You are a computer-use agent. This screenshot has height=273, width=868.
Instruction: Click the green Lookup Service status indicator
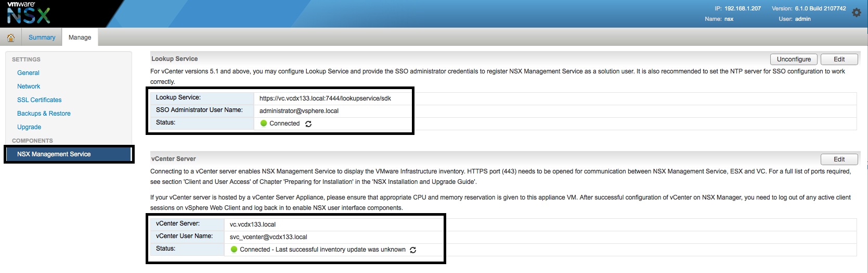click(x=263, y=123)
